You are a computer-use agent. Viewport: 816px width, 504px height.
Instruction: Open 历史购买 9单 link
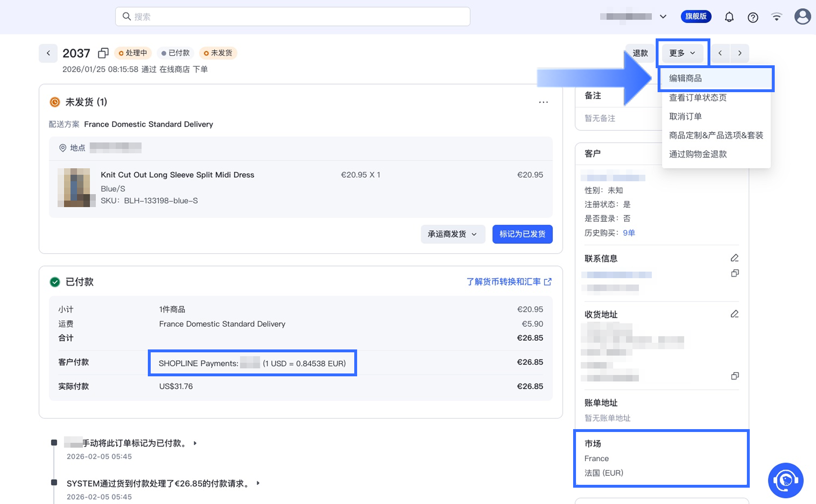tap(629, 233)
